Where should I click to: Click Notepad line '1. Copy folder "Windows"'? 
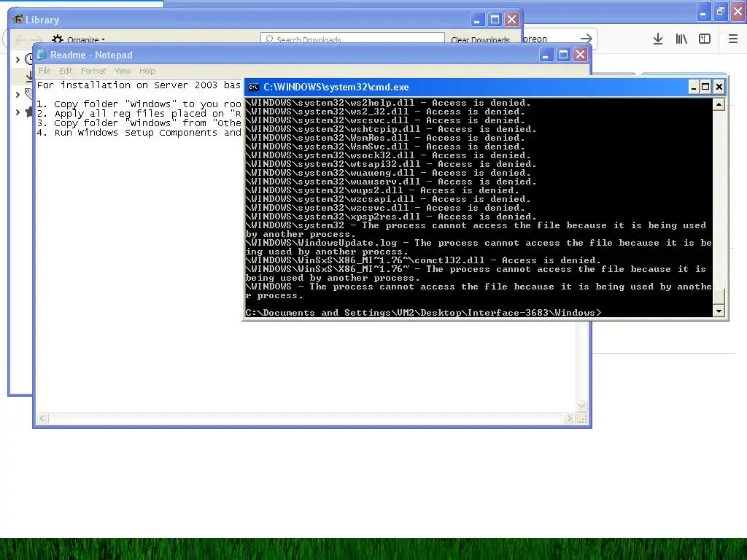(x=139, y=104)
